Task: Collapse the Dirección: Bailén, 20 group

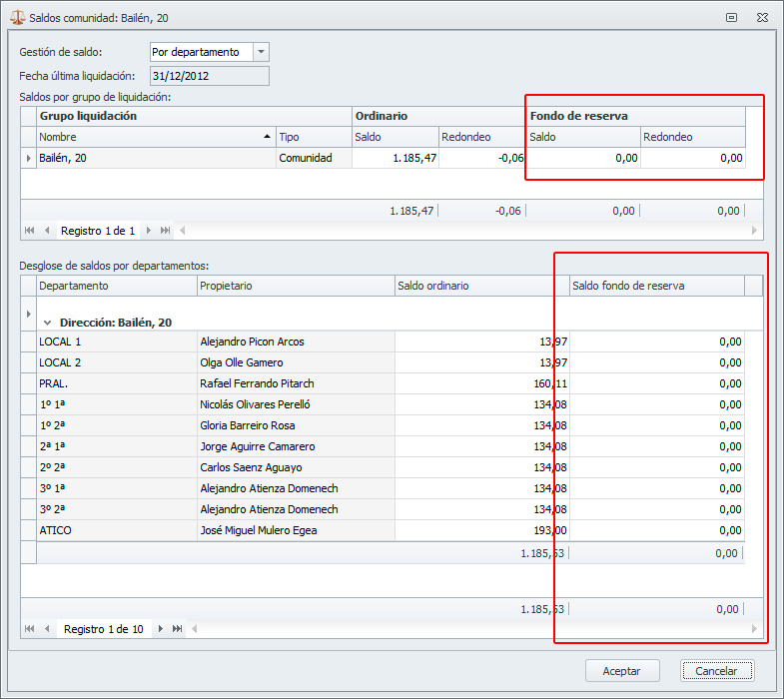Action: [47, 323]
